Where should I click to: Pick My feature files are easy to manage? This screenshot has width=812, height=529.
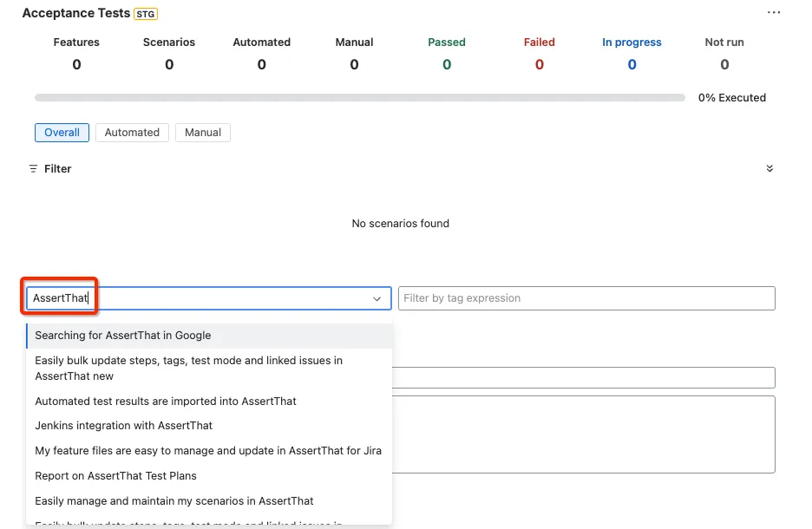(x=209, y=451)
